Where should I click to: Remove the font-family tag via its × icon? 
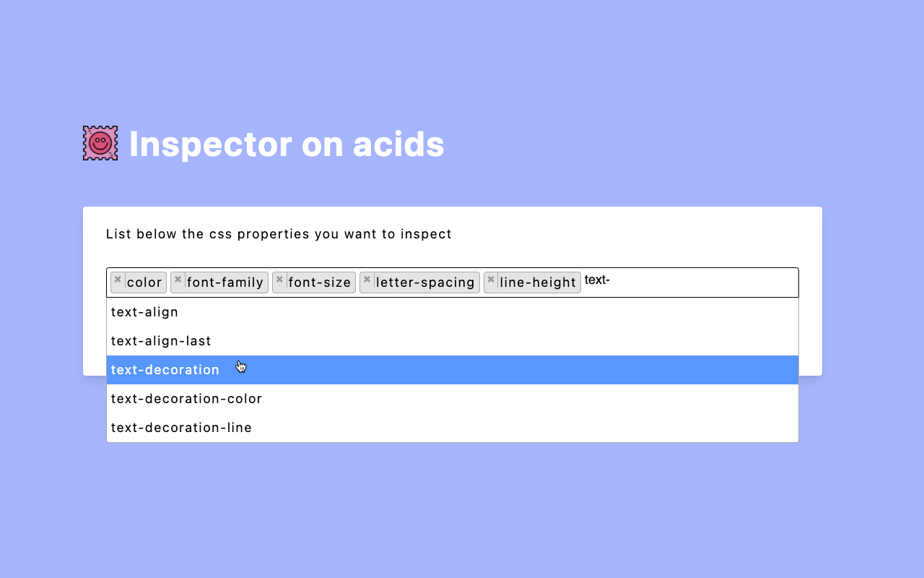[x=178, y=280]
